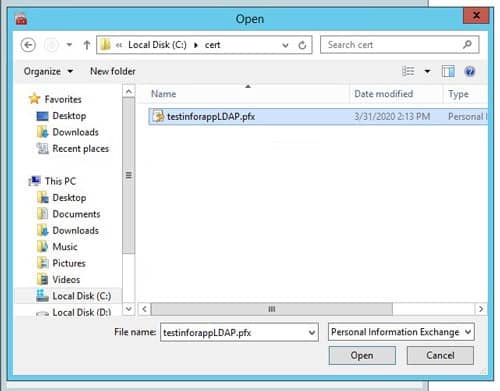
Task: Open Pictures folder
Action: coord(69,263)
